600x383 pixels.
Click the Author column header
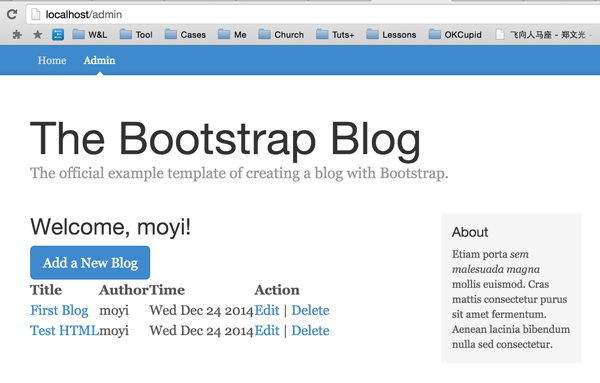(x=124, y=290)
